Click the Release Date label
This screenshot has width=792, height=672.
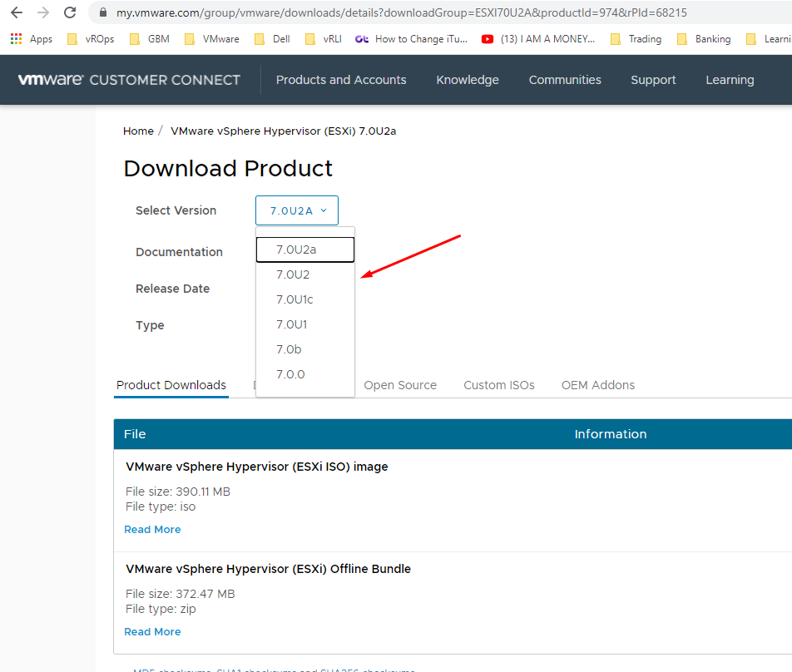(x=173, y=289)
